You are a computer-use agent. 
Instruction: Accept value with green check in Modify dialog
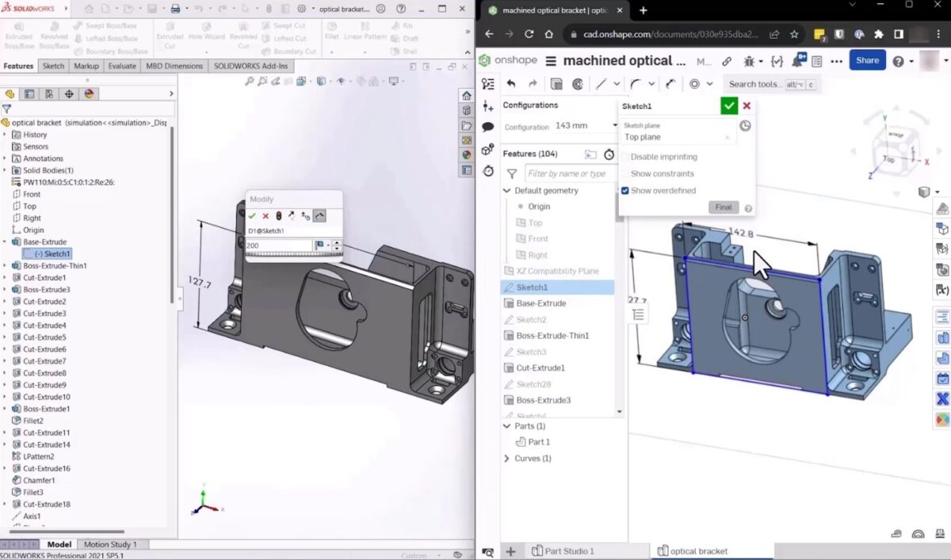(252, 215)
